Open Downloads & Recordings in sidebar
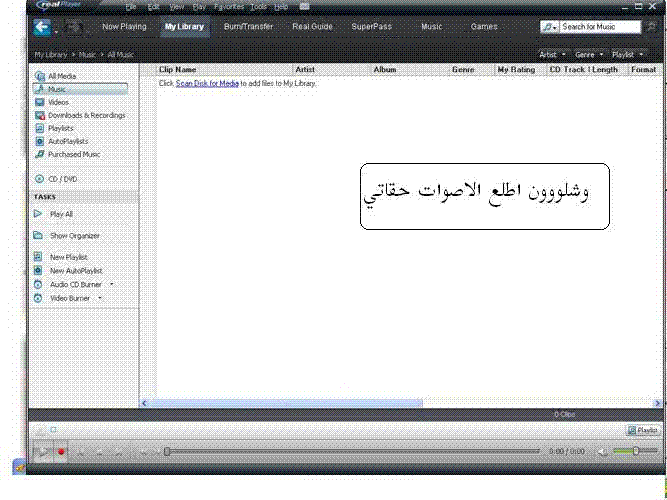Screen dimensions: 667x500 (x=86, y=115)
